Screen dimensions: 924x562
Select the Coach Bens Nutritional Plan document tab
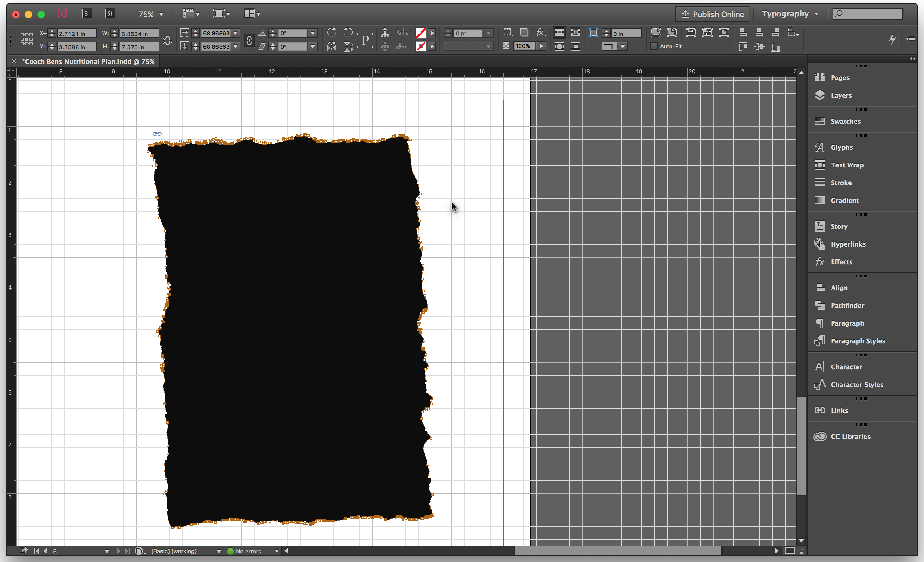click(89, 61)
